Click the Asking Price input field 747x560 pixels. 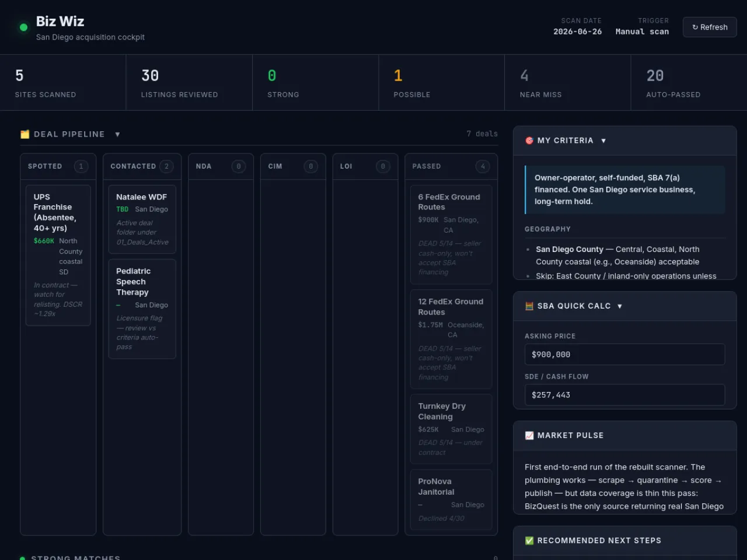click(x=624, y=354)
